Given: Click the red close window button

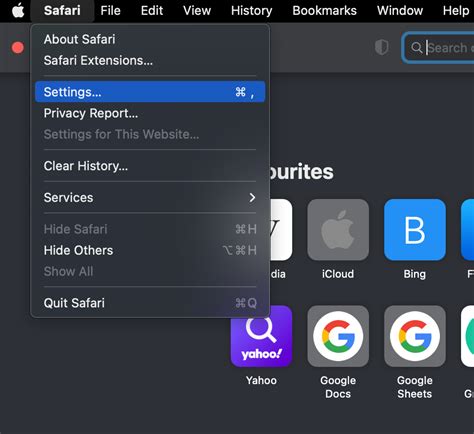Looking at the screenshot, I should pos(18,47).
